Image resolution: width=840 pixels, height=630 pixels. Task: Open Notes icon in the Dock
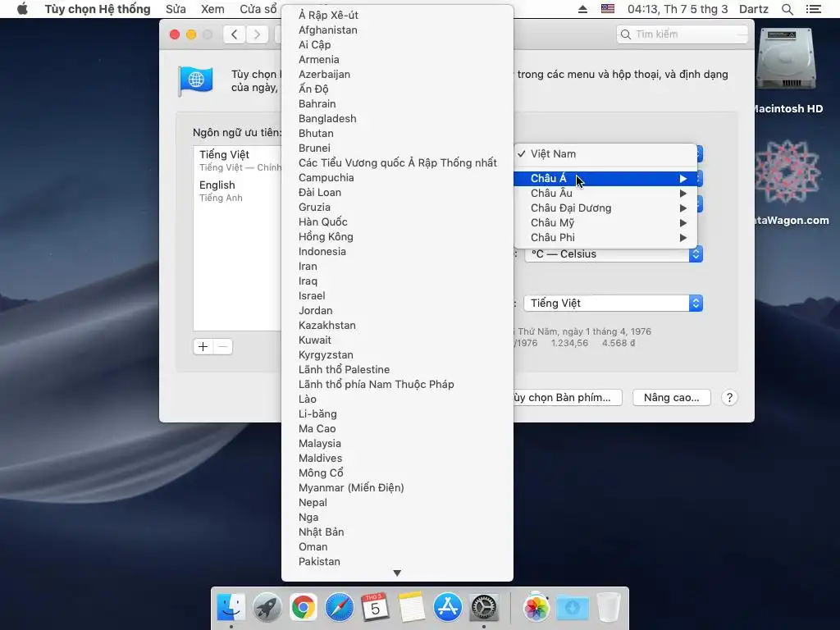point(412,607)
